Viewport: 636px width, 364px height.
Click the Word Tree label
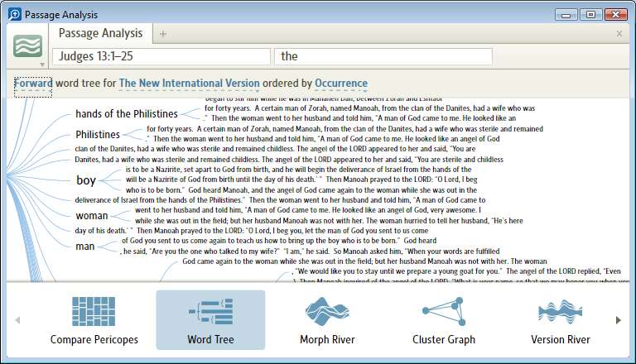tap(210, 339)
